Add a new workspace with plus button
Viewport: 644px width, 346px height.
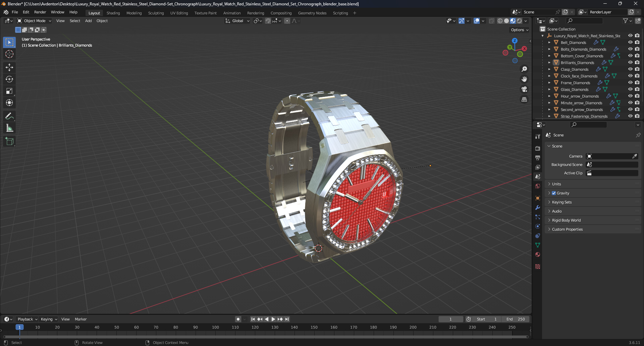355,13
